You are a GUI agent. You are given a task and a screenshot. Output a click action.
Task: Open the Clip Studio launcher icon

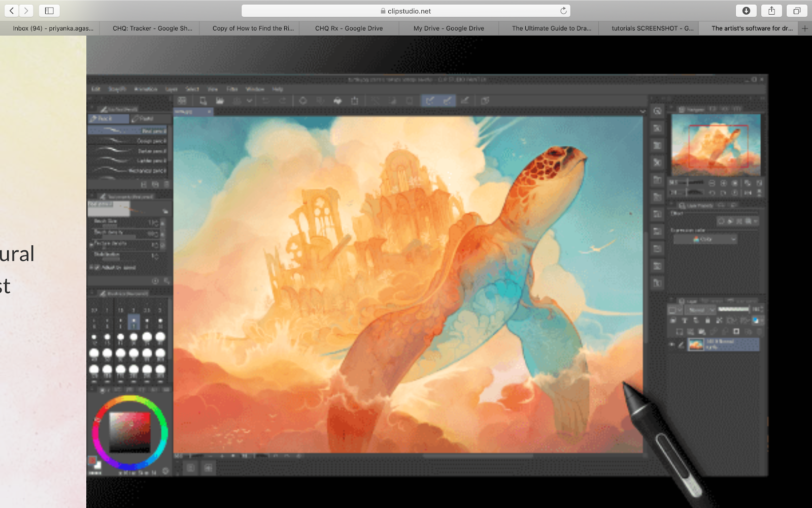(x=182, y=101)
